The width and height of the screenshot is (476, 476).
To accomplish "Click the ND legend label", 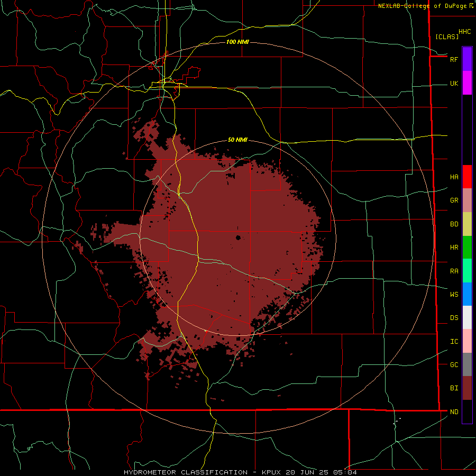I will (x=454, y=412).
